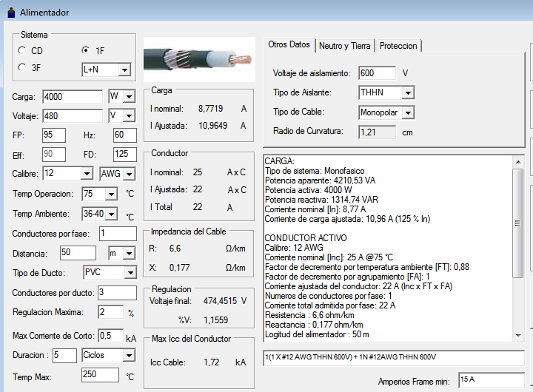The height and width of the screenshot is (392, 533).
Task: Click the results scrollbar down arrow
Action: click(x=518, y=335)
